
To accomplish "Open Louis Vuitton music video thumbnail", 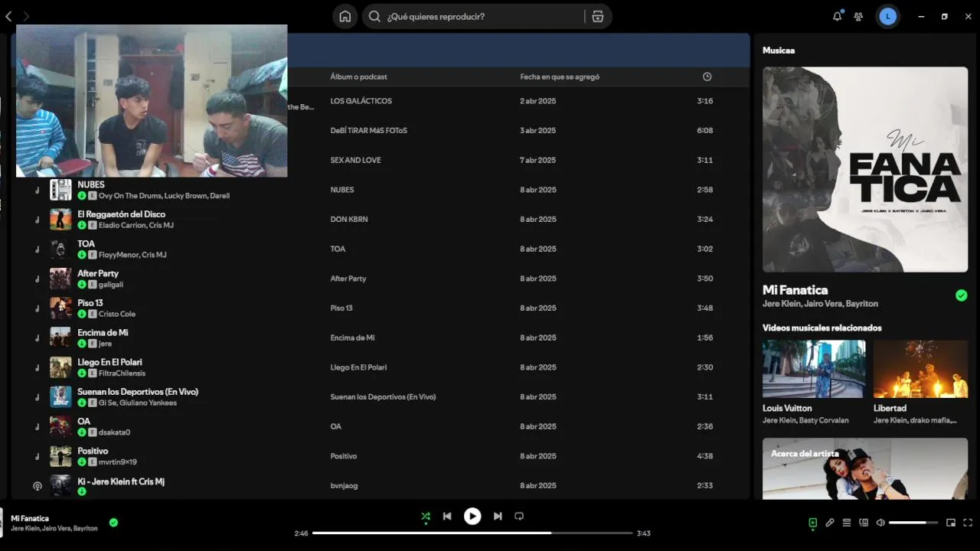I will [x=814, y=369].
